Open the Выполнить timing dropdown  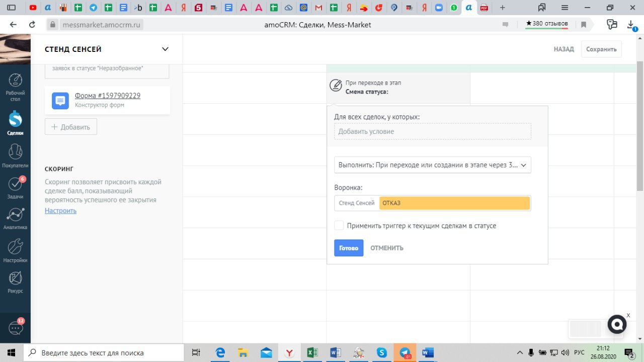coord(433,165)
